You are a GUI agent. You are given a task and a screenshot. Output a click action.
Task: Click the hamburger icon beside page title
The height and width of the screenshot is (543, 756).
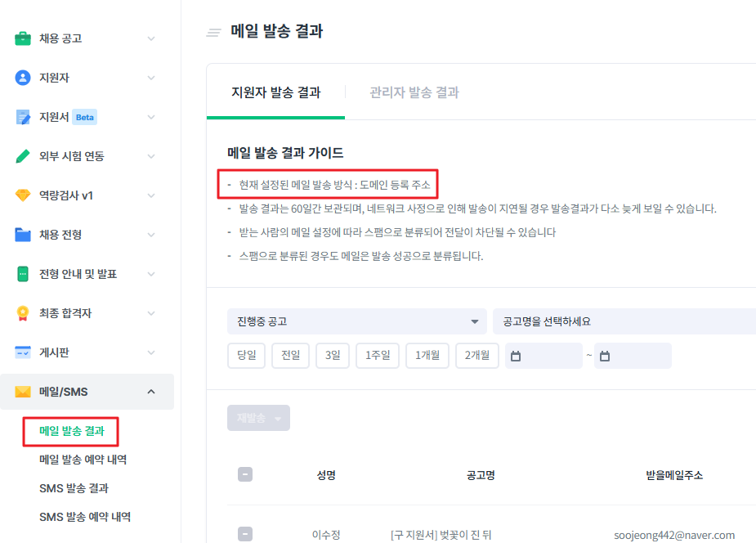(214, 33)
